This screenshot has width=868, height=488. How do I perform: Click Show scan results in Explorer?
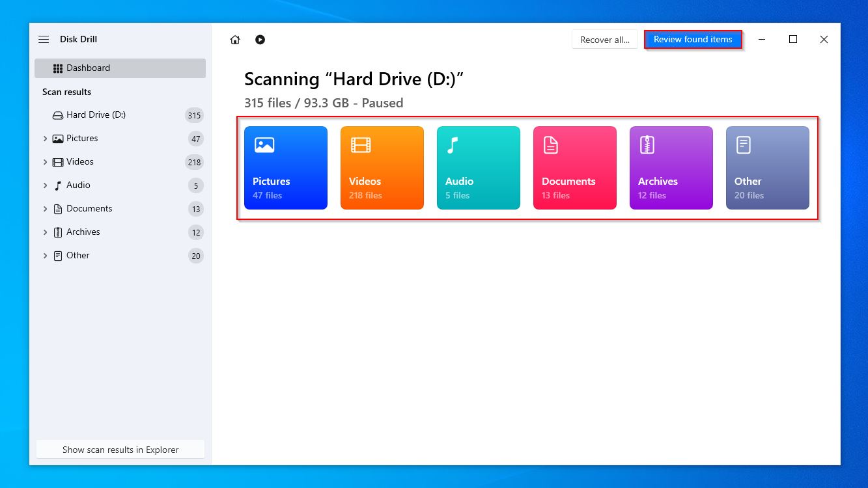(x=120, y=449)
